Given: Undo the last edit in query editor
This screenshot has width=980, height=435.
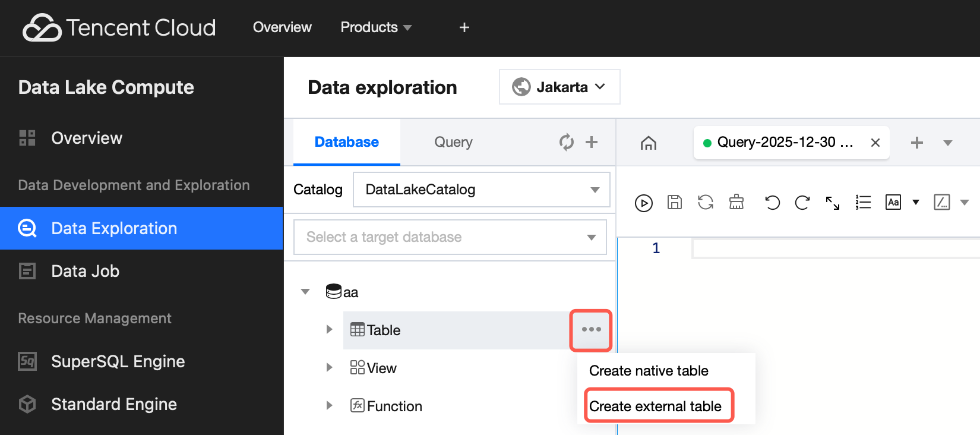Looking at the screenshot, I should click(x=772, y=203).
